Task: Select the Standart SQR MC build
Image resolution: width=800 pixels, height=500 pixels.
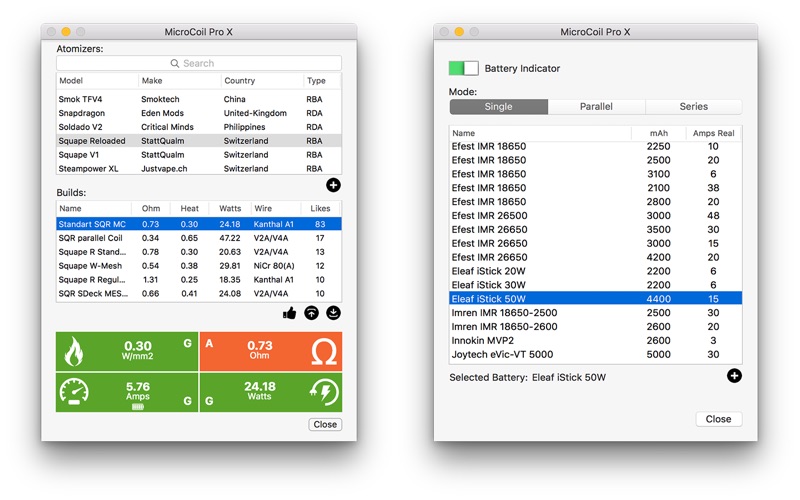Action: pyautogui.click(x=199, y=224)
